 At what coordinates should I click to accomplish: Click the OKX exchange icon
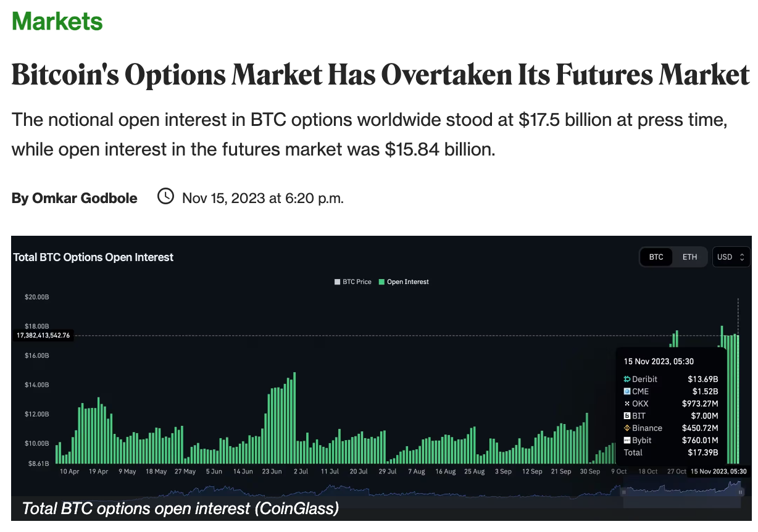[x=627, y=404]
